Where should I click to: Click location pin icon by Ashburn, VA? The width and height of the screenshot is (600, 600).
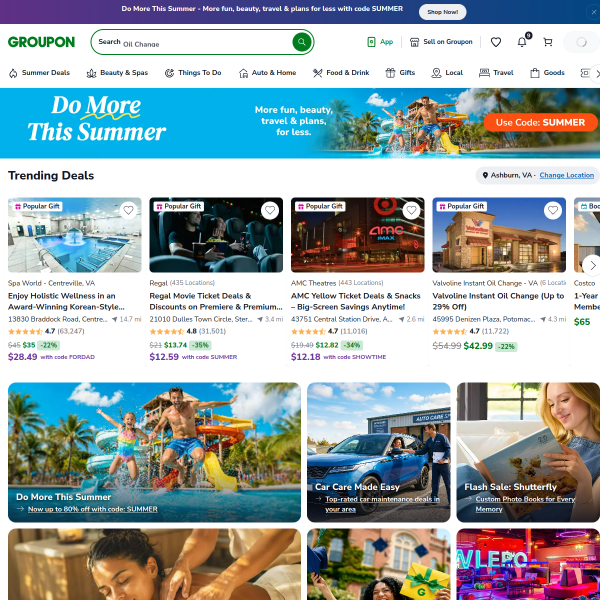coord(485,175)
